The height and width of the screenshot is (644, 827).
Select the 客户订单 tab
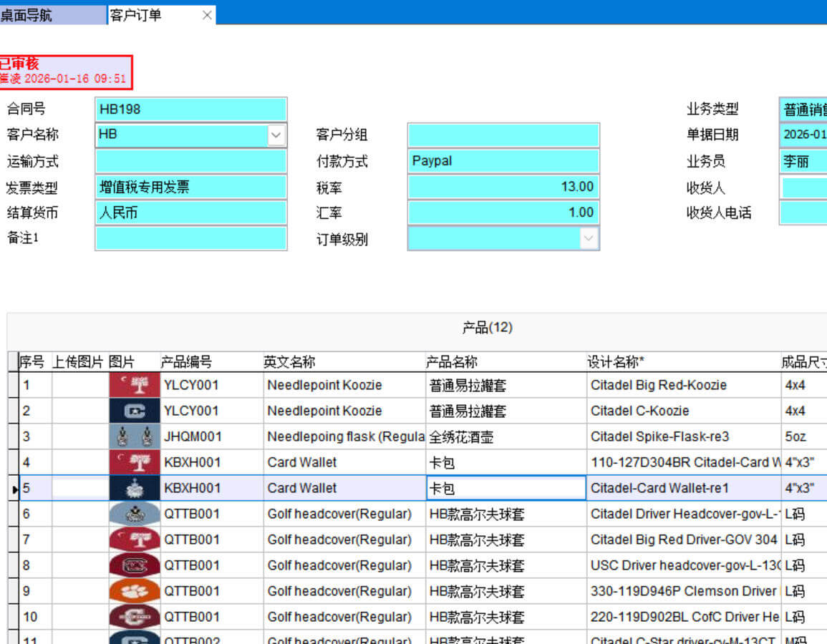coord(136,15)
